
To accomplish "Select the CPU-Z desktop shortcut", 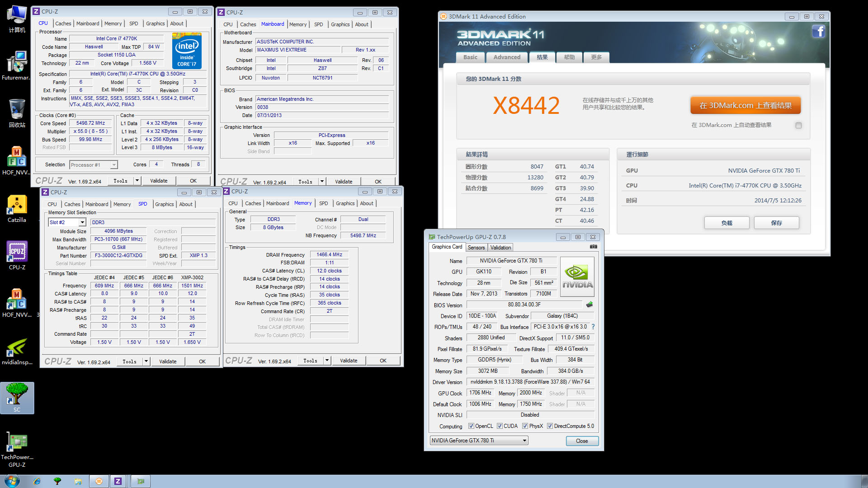I will point(17,255).
